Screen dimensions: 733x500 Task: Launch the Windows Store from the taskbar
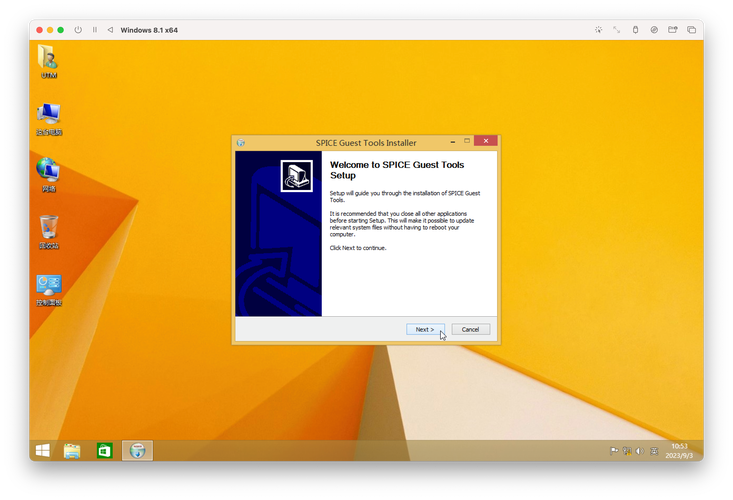(105, 451)
